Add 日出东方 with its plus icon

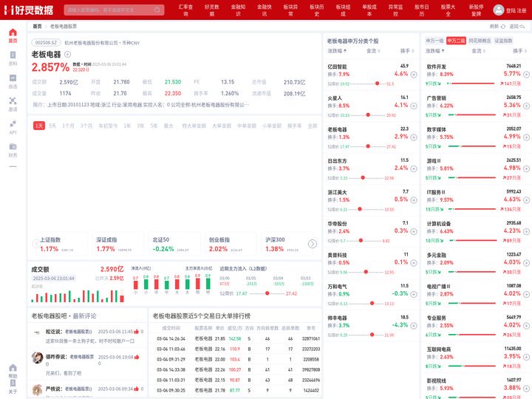414,168
